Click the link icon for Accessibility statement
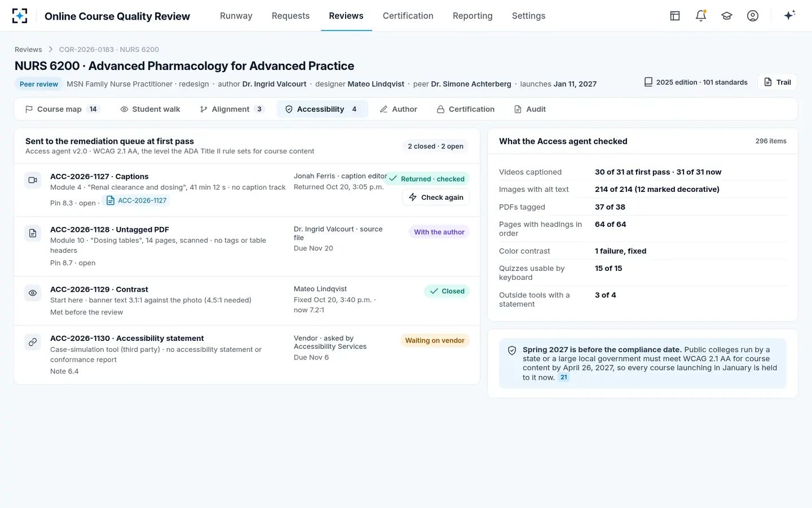 click(33, 342)
